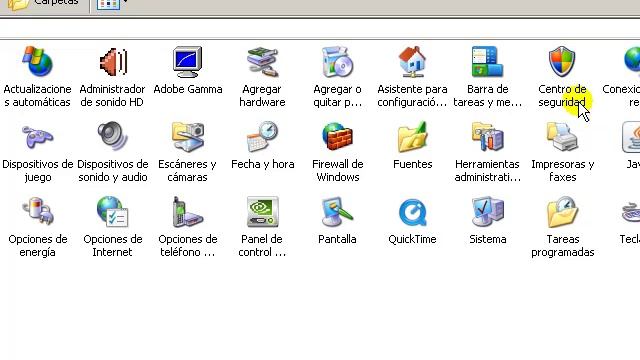Open the Sistema icon

click(x=487, y=211)
